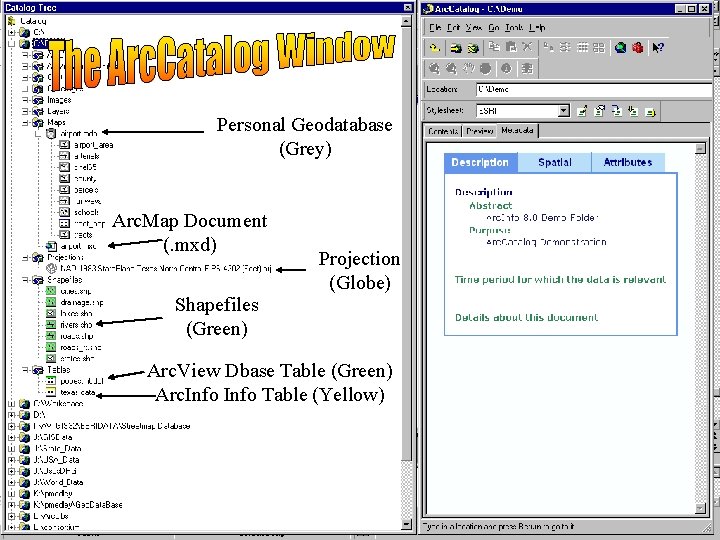This screenshot has width=720, height=540.
Task: Click the Catalog Tree scroll-down arrow
Action: pos(406,524)
